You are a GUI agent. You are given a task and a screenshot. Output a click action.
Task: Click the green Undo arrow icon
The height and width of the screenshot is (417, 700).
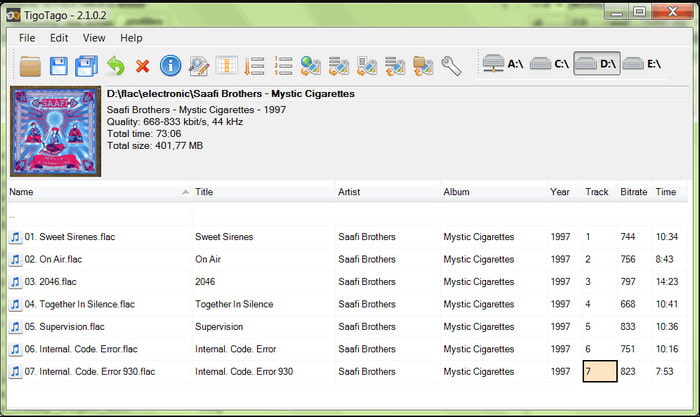pos(116,66)
